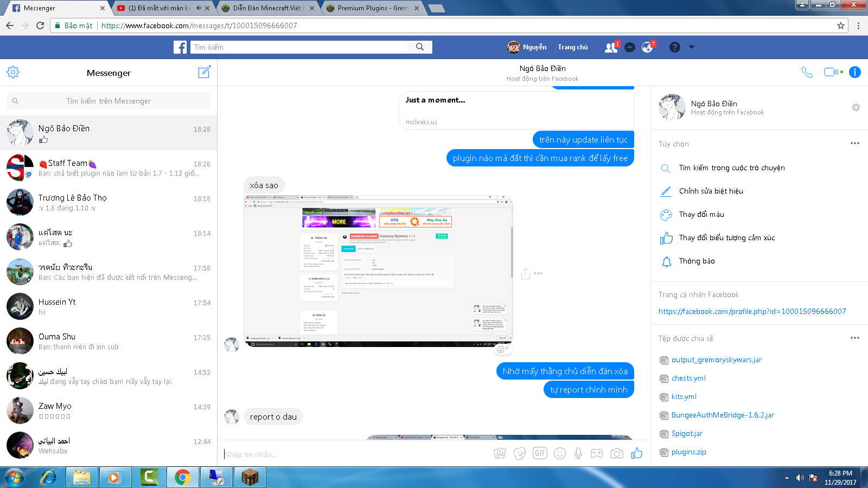868x488 pixels.
Task: Open the Messenger messages icon in header
Action: [630, 47]
